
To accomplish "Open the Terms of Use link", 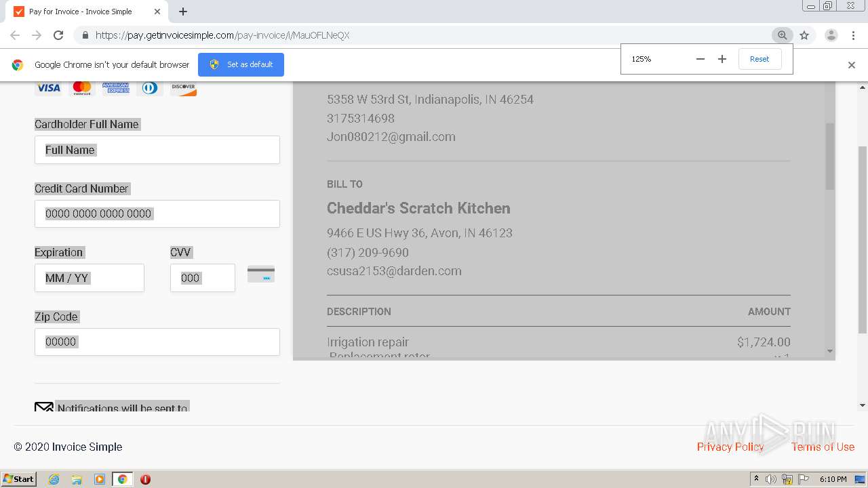I will [x=823, y=447].
